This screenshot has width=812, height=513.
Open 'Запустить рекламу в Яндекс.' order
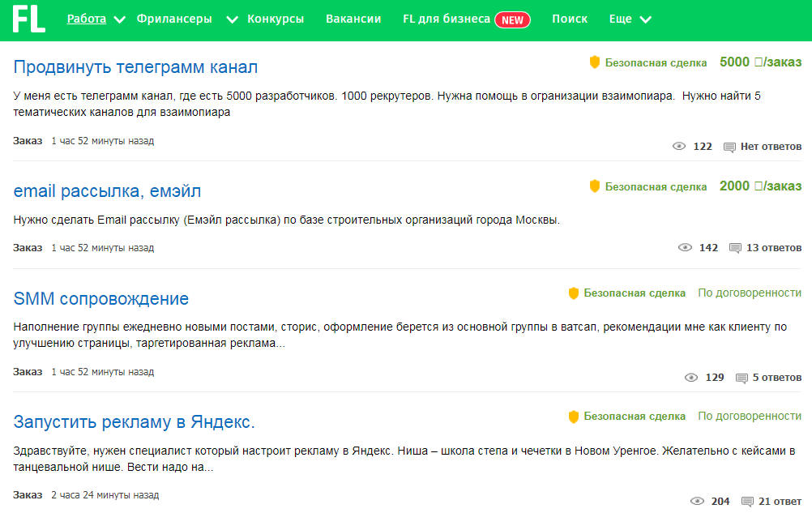[135, 422]
